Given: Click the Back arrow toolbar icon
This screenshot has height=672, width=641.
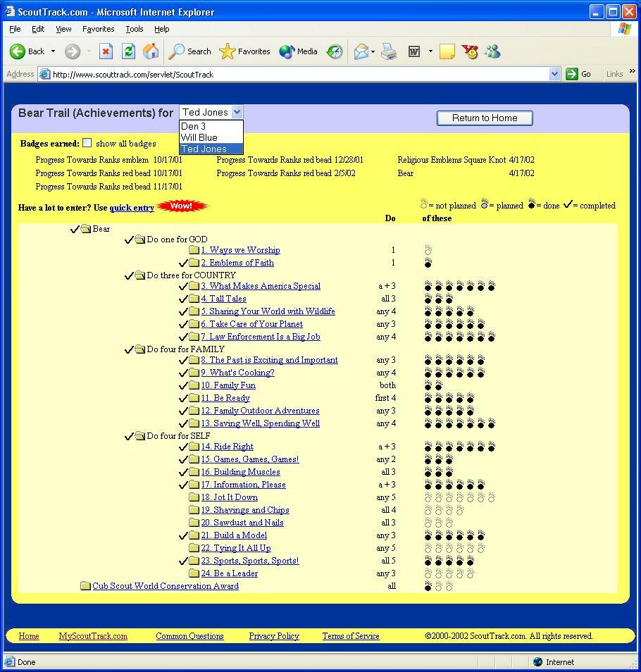Looking at the screenshot, I should (18, 51).
